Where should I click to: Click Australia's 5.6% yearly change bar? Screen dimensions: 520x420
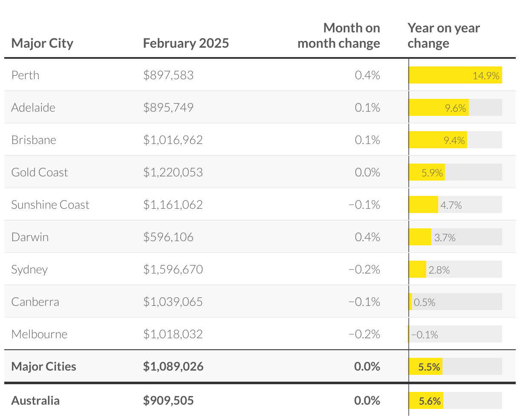pos(426,400)
